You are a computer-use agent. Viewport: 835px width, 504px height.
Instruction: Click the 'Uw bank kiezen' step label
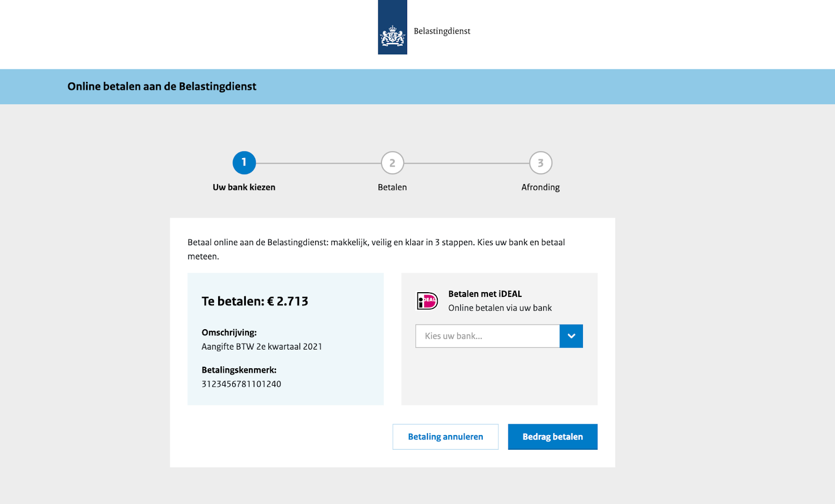244,187
